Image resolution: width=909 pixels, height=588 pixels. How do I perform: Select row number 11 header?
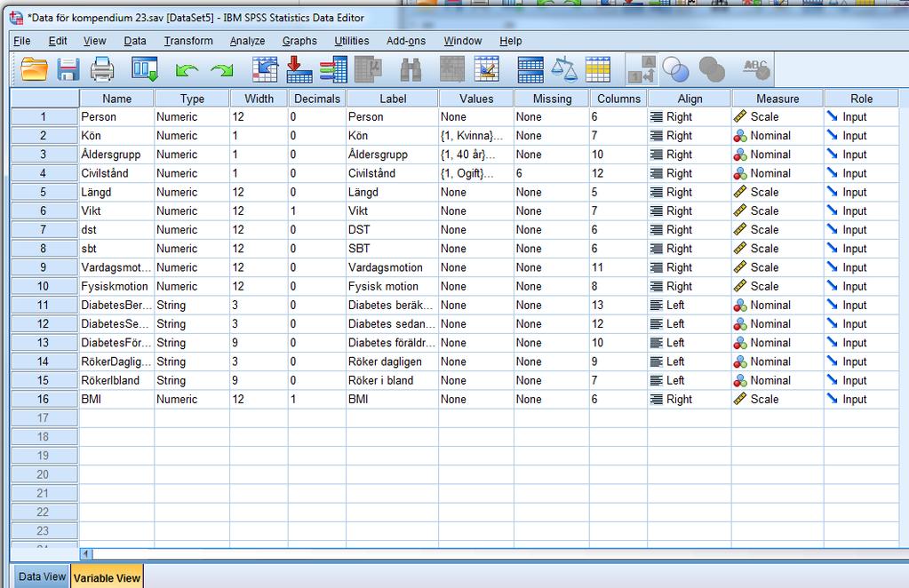pos(44,306)
